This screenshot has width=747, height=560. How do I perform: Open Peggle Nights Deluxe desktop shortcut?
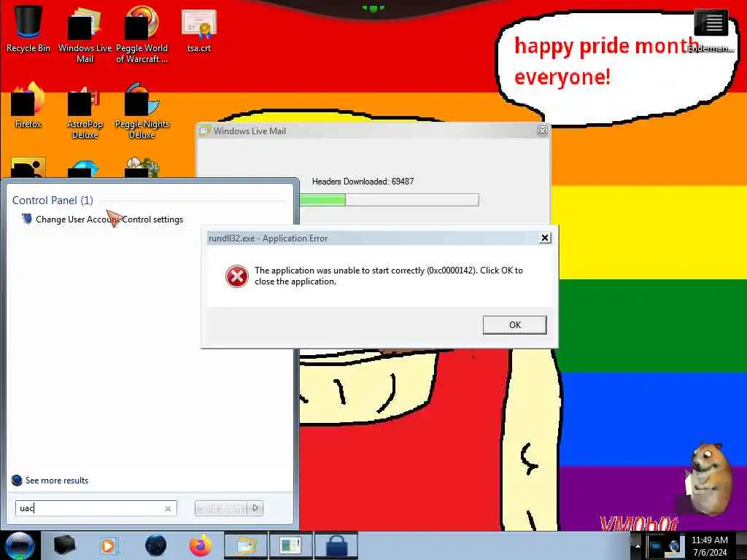pyautogui.click(x=142, y=111)
